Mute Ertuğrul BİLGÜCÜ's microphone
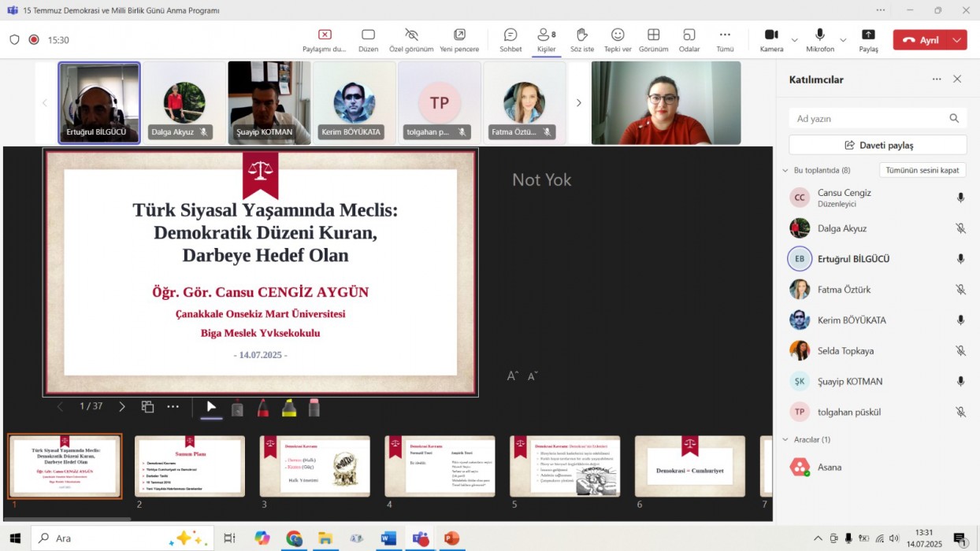This screenshot has height=551, width=980. pyautogui.click(x=960, y=259)
